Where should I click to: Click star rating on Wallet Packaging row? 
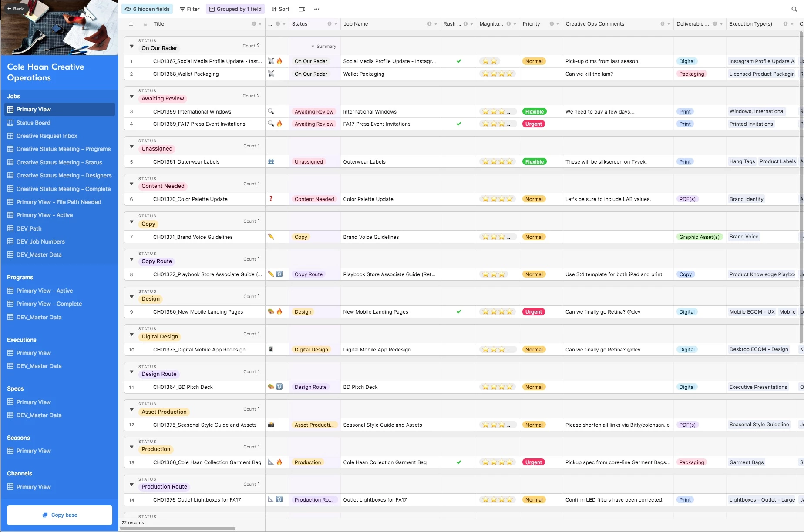[x=498, y=74]
